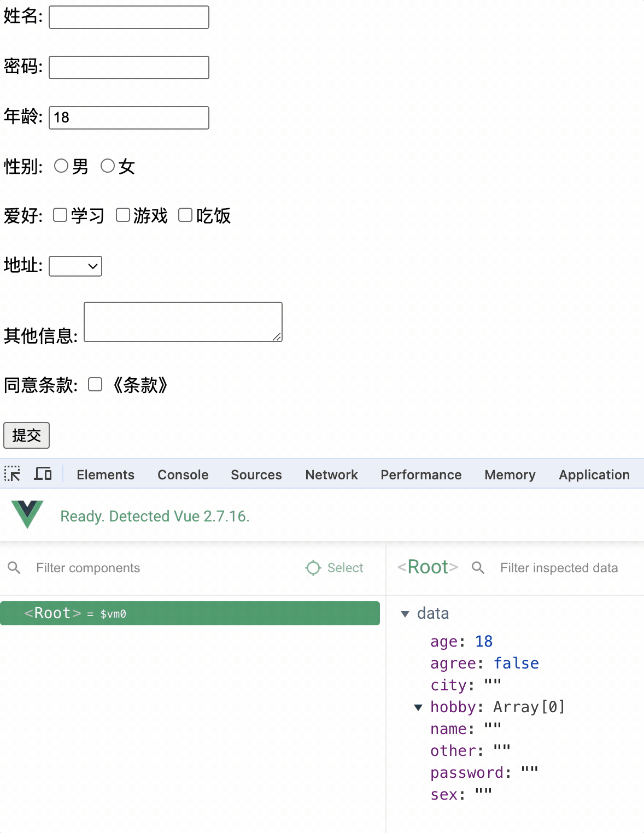Check the 吃饭 hobby checkbox
The image size is (644, 833).
pyautogui.click(x=185, y=215)
